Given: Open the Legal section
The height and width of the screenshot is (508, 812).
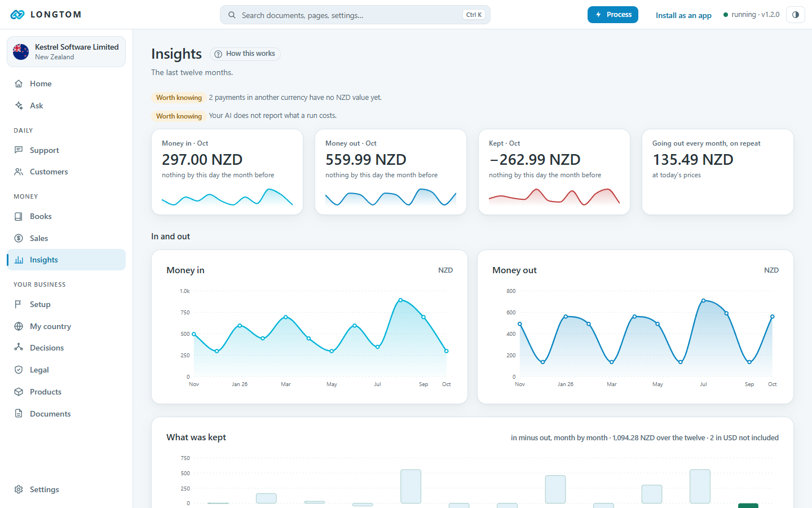Looking at the screenshot, I should [x=66, y=370].
